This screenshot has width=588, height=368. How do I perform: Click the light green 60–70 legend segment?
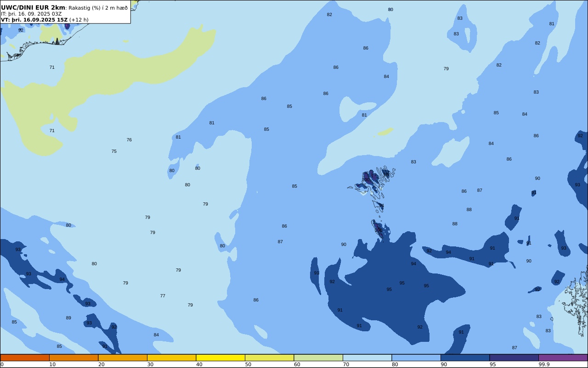(318, 357)
